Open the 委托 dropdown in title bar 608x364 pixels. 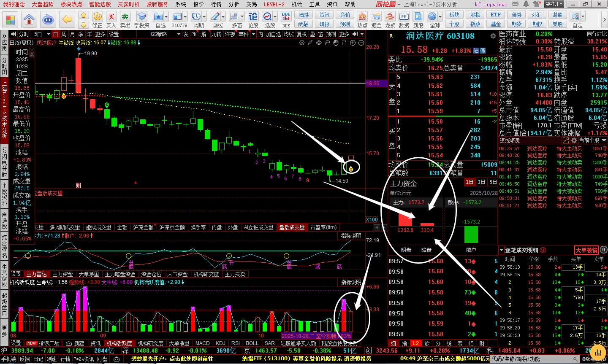tap(554, 4)
